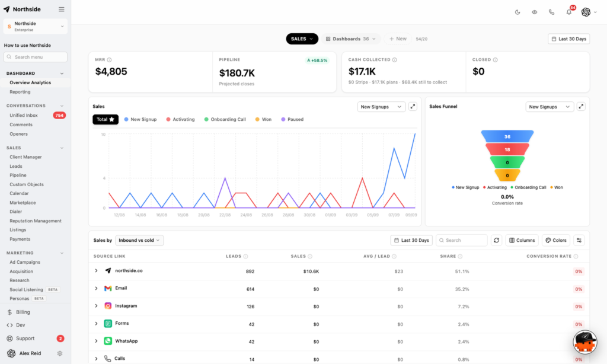Screen dimensions: 607x364
Task: Expand the Sales chart to fullscreen
Action: click(413, 107)
